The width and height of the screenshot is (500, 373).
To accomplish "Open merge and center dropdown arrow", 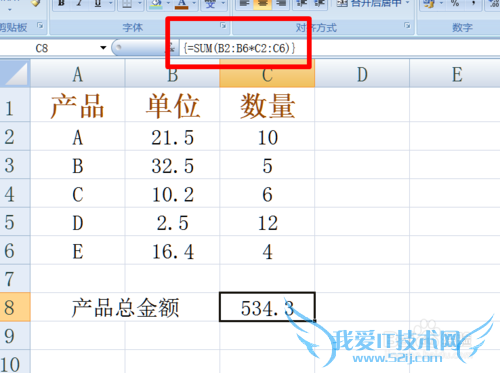I will [x=407, y=3].
